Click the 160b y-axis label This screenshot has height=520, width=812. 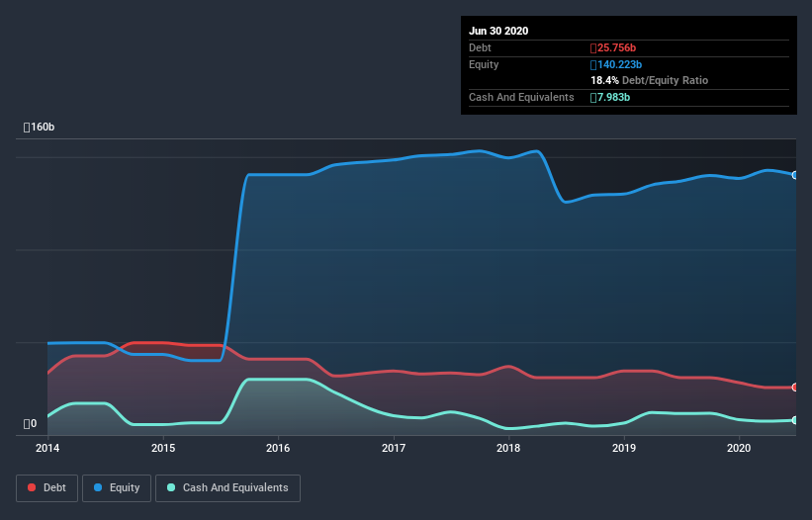point(39,127)
